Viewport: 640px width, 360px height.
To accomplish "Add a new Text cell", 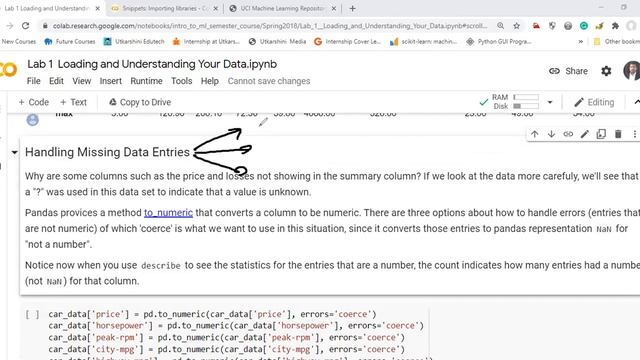I will click(x=73, y=102).
